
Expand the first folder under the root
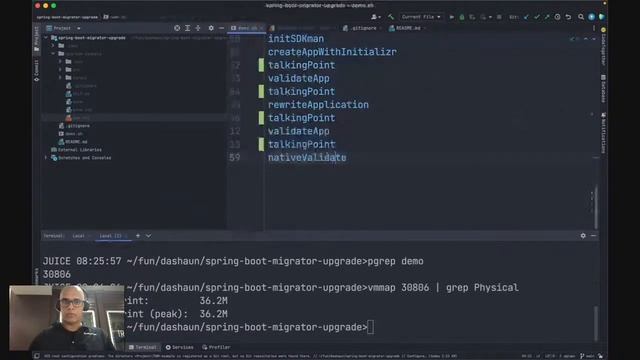(x=53, y=46)
